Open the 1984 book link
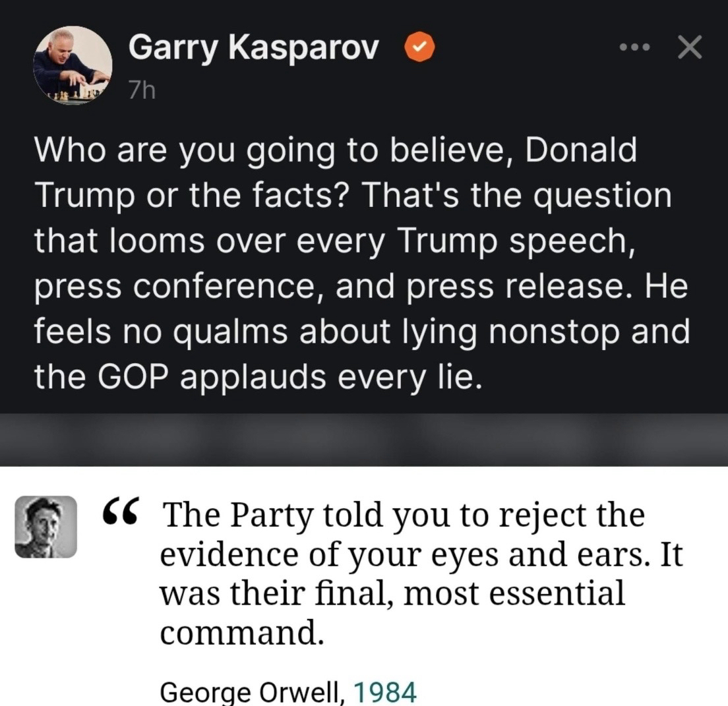Viewport: 728px width, 706px height. pos(386,691)
